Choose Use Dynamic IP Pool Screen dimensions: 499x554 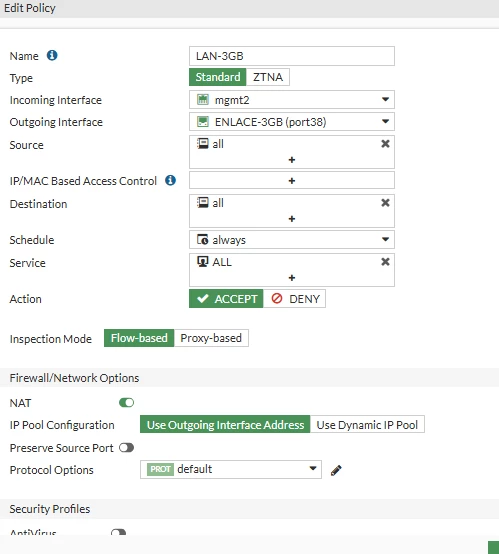[x=367, y=425]
